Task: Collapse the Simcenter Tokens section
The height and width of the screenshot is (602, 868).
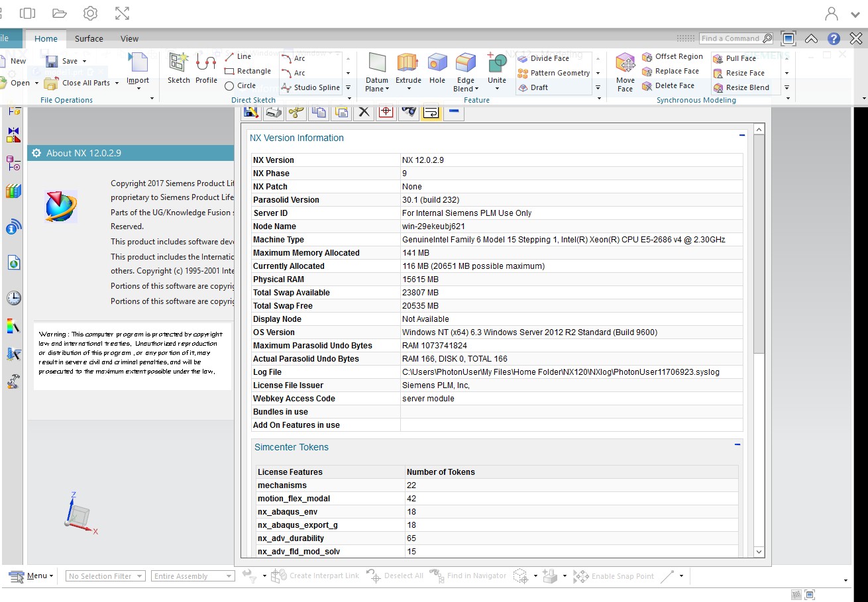Action: coord(737,445)
